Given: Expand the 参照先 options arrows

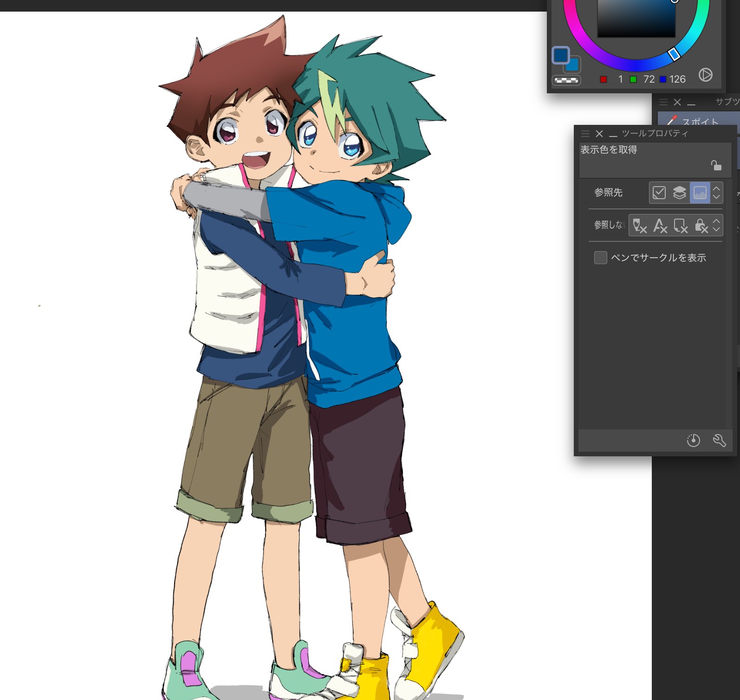Looking at the screenshot, I should click(716, 192).
